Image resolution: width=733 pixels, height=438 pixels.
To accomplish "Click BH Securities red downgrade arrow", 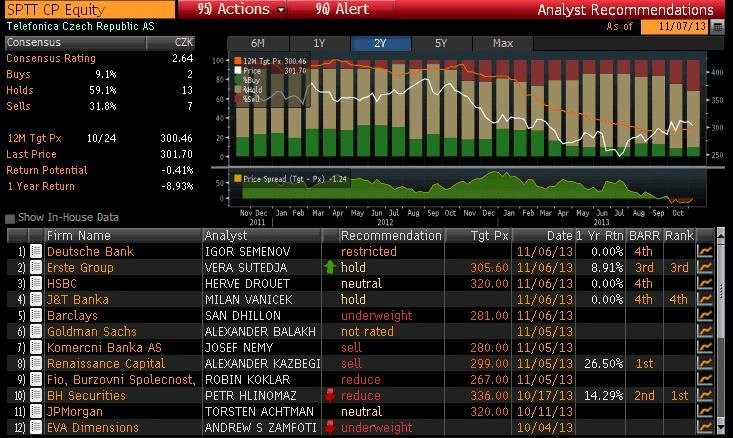I will tap(330, 395).
